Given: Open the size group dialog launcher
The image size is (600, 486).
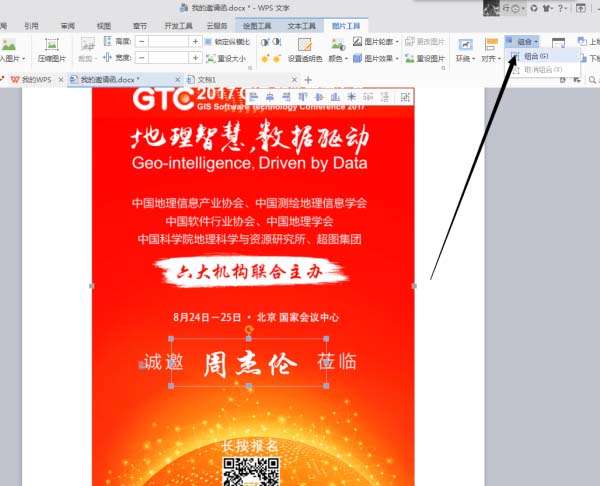Looking at the screenshot, I should (250, 68).
